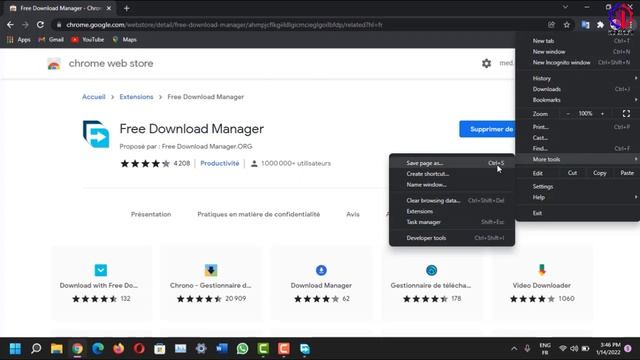640x360 pixels.
Task: Switch to the Présentation tab
Action: (x=151, y=214)
